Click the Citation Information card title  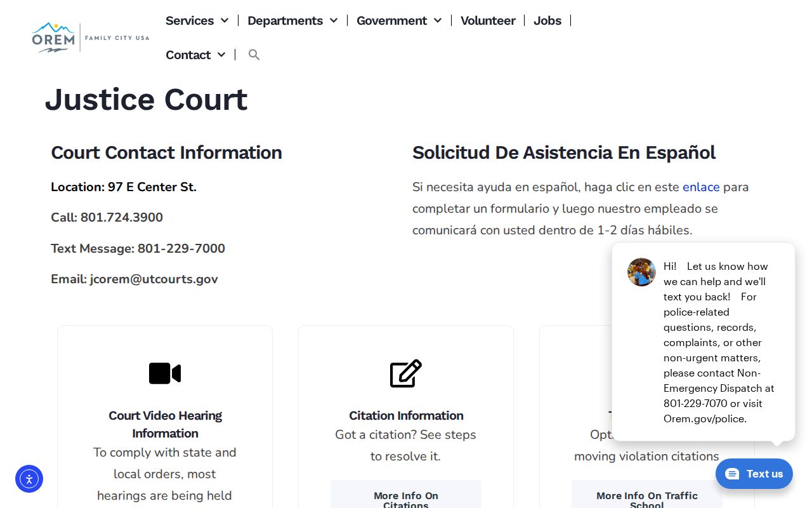pyautogui.click(x=406, y=415)
